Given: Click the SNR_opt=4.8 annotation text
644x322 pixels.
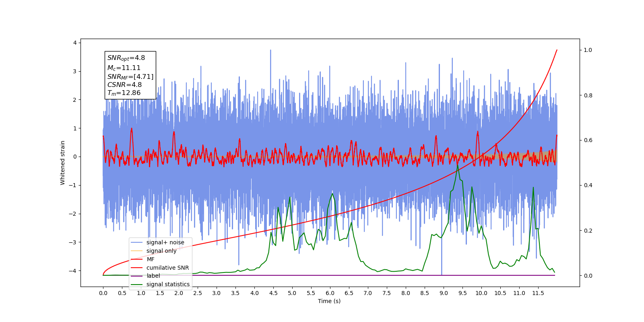Looking at the screenshot, I should click(126, 58).
